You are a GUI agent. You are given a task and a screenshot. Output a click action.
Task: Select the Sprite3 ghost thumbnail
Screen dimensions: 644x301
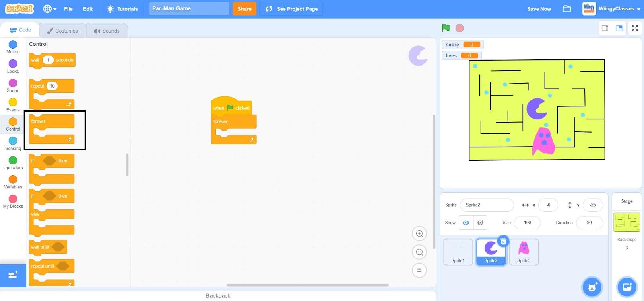pyautogui.click(x=524, y=252)
